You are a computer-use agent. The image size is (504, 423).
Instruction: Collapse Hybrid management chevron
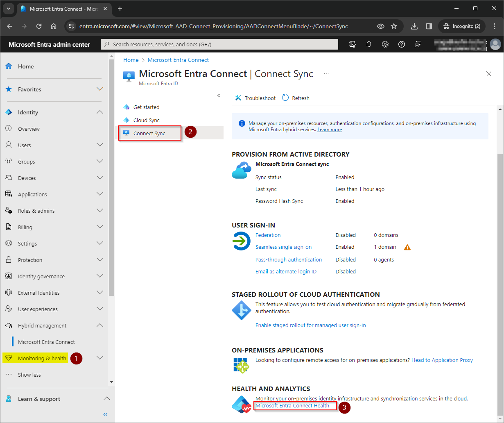[x=100, y=325]
